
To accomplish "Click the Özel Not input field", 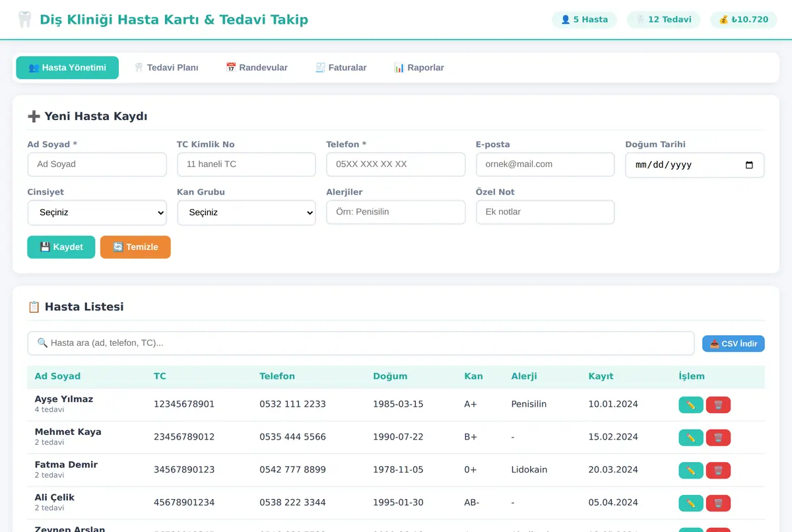I will [545, 212].
